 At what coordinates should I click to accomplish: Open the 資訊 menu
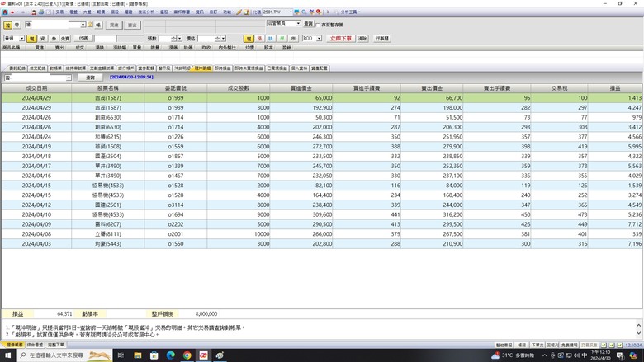[200, 12]
